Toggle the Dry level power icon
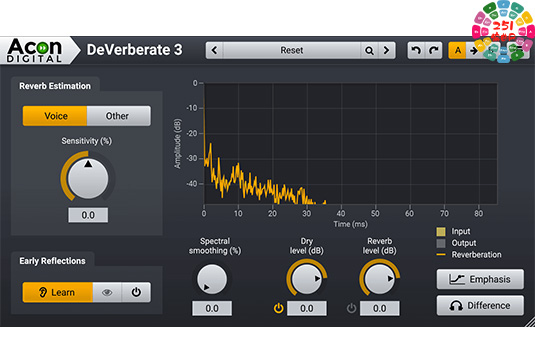535x363 pixels. pos(278,308)
